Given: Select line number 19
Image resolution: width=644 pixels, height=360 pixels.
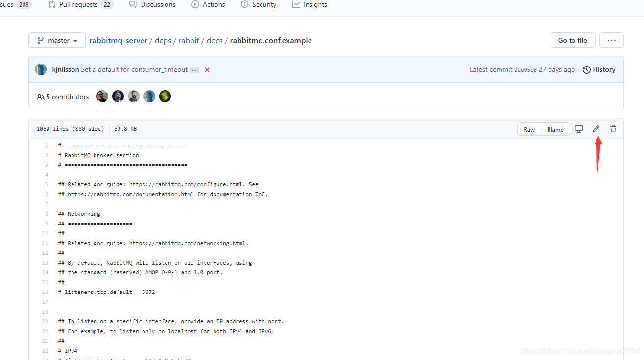Looking at the screenshot, I should coord(45,321).
